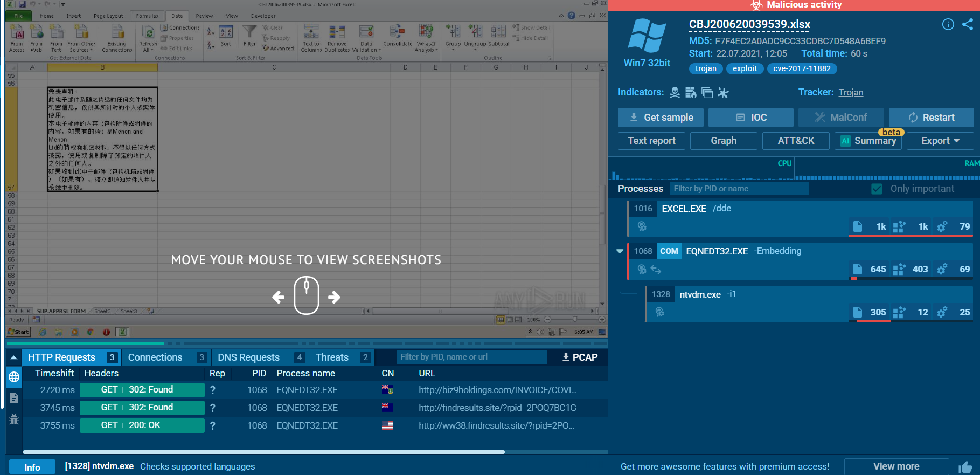The image size is (980, 475).
Task: Click the horizontal scrollbar under HTTP requests
Action: click(263, 452)
